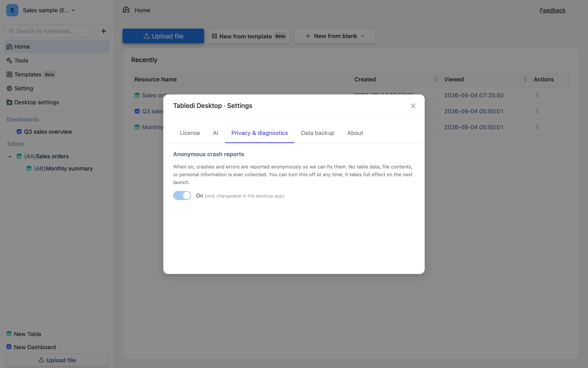Open the AI settings tab
The height and width of the screenshot is (368, 588).
(x=216, y=133)
